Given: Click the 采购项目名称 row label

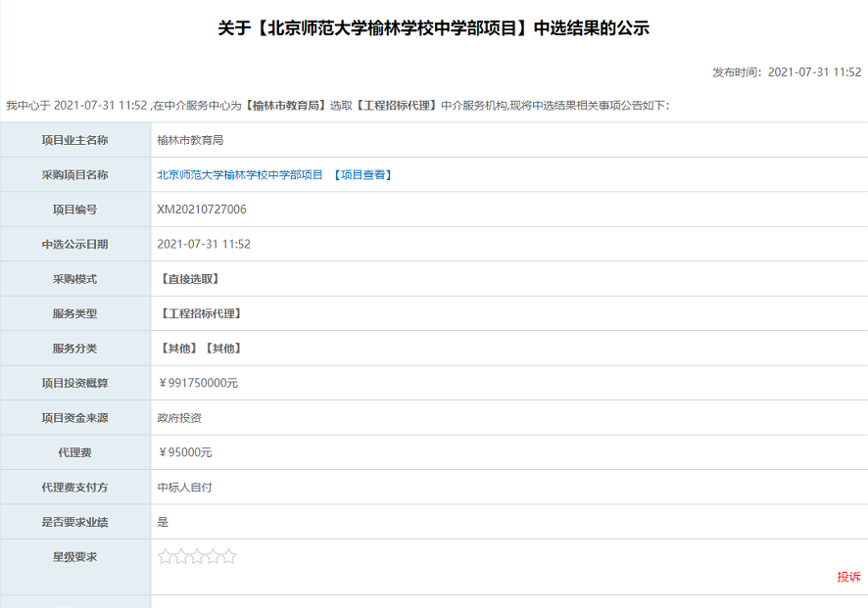Looking at the screenshot, I should pos(74,175).
